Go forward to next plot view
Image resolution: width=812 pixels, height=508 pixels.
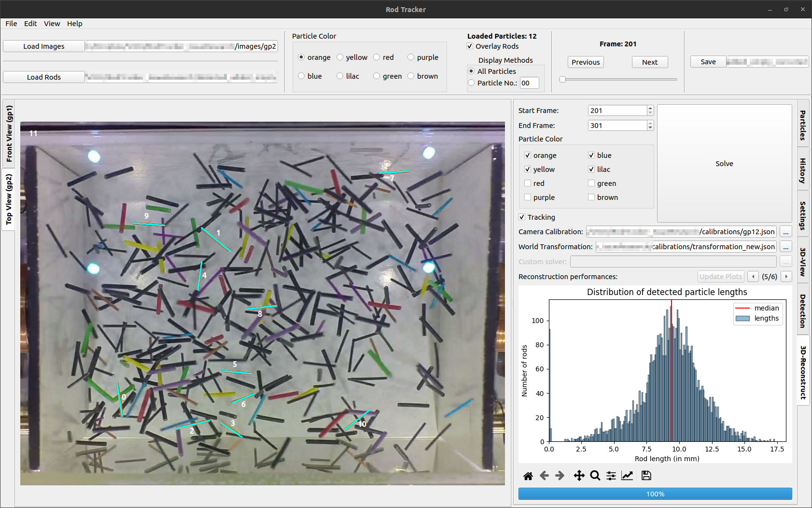[x=560, y=476]
